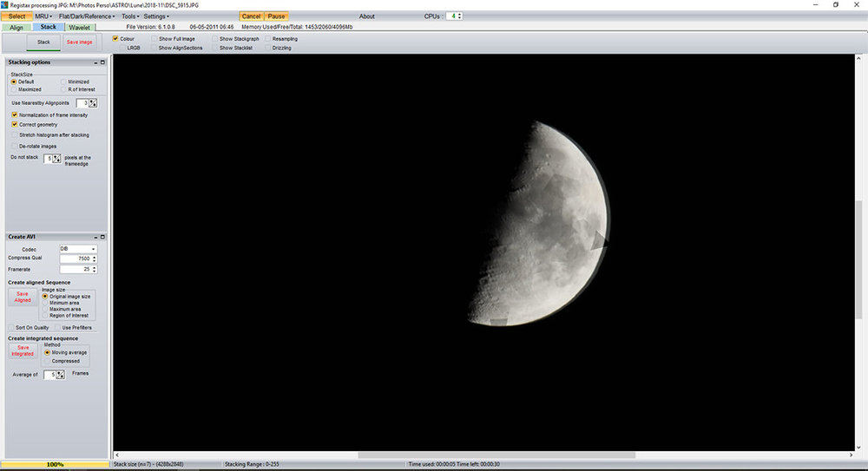Select the Maximized stack size option
The height and width of the screenshot is (471, 868).
coord(13,88)
